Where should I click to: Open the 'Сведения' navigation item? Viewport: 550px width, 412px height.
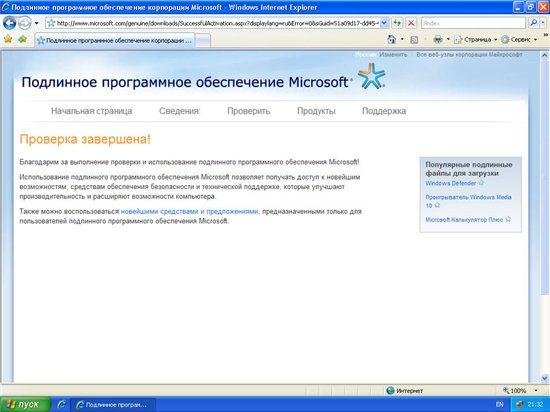tap(179, 111)
